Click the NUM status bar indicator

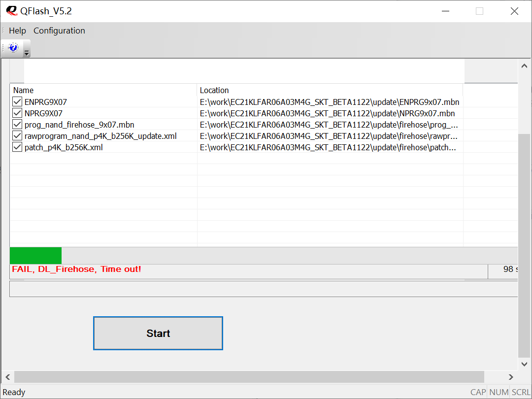(x=499, y=392)
